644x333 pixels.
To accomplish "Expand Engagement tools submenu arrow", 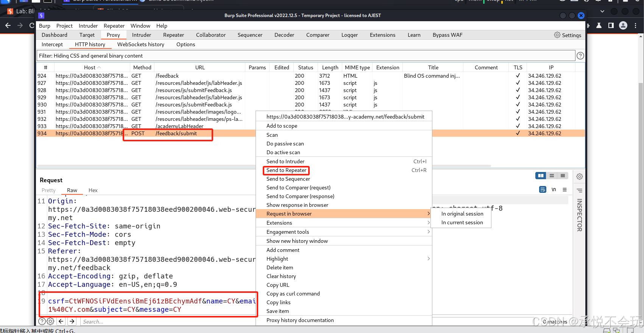I will 429,232.
